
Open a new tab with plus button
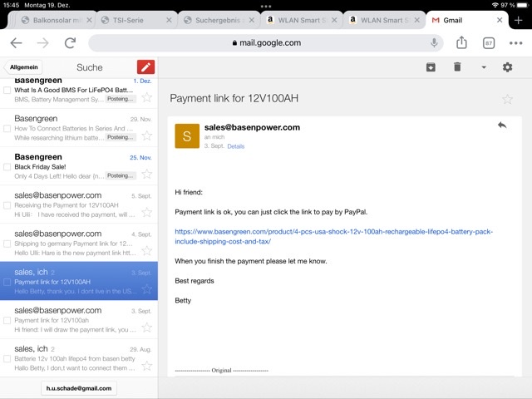(518, 20)
